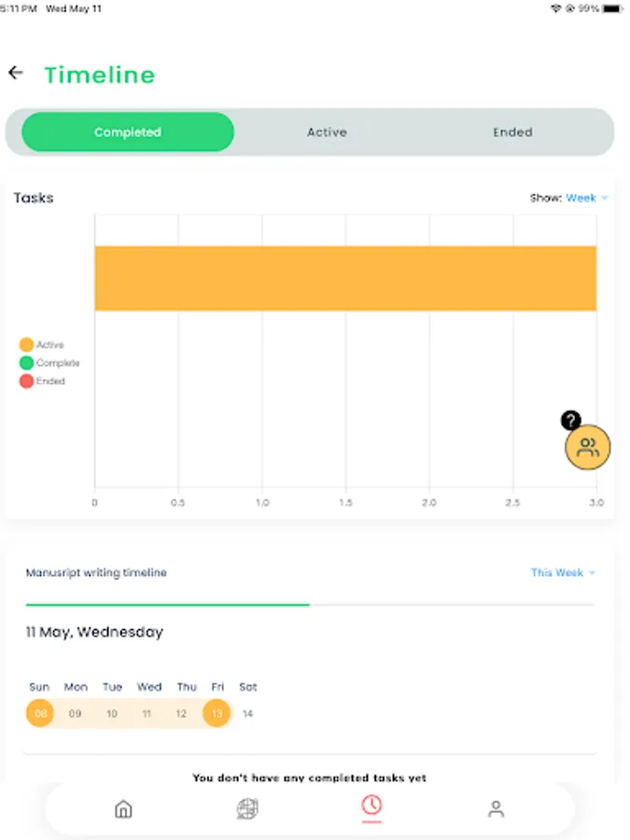Expand the Show: Week dropdown

[585, 198]
